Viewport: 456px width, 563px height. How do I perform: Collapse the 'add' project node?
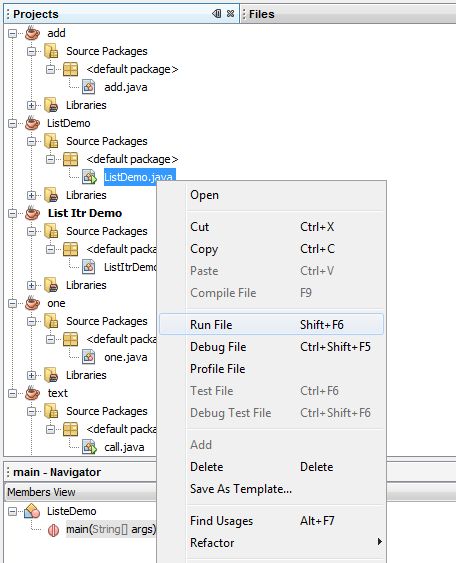click(13, 33)
